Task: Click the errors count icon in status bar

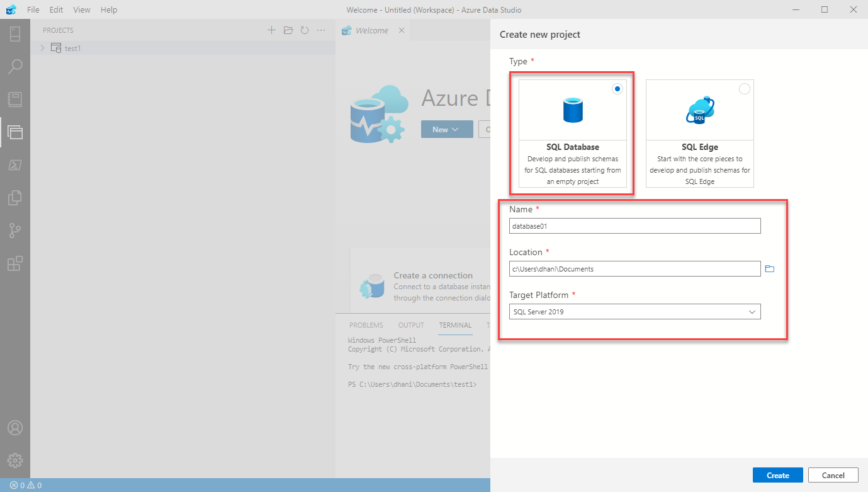Action: 14,486
